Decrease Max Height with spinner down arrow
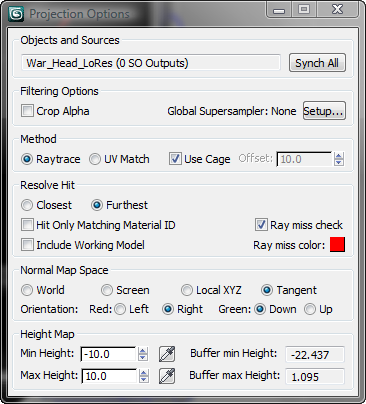 click(144, 380)
